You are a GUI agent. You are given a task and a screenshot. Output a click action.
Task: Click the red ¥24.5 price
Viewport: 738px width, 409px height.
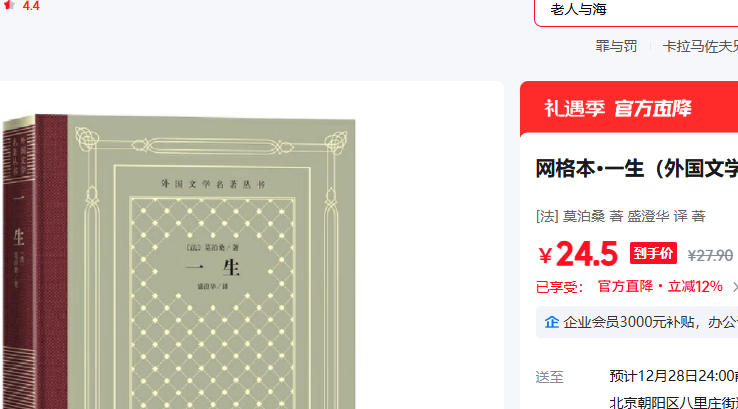point(578,254)
